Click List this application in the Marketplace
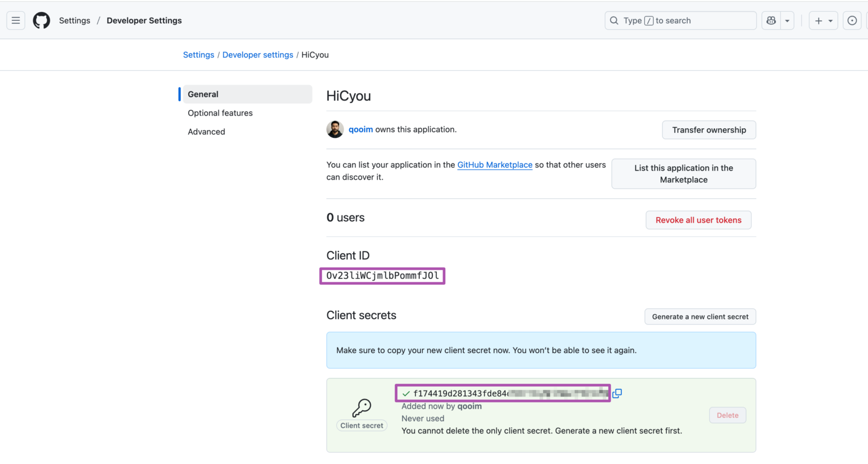The width and height of the screenshot is (868, 464). click(684, 174)
